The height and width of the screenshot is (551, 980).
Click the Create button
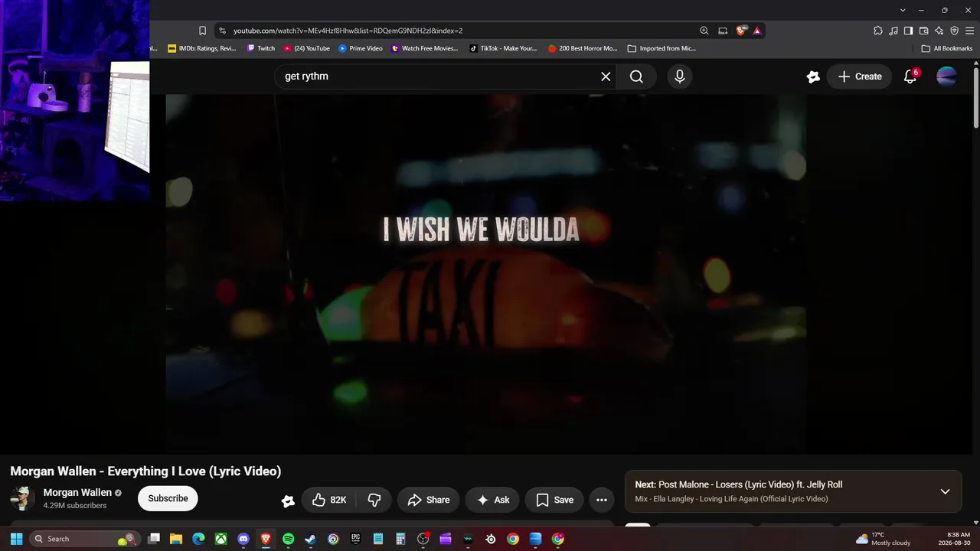pyautogui.click(x=860, y=77)
